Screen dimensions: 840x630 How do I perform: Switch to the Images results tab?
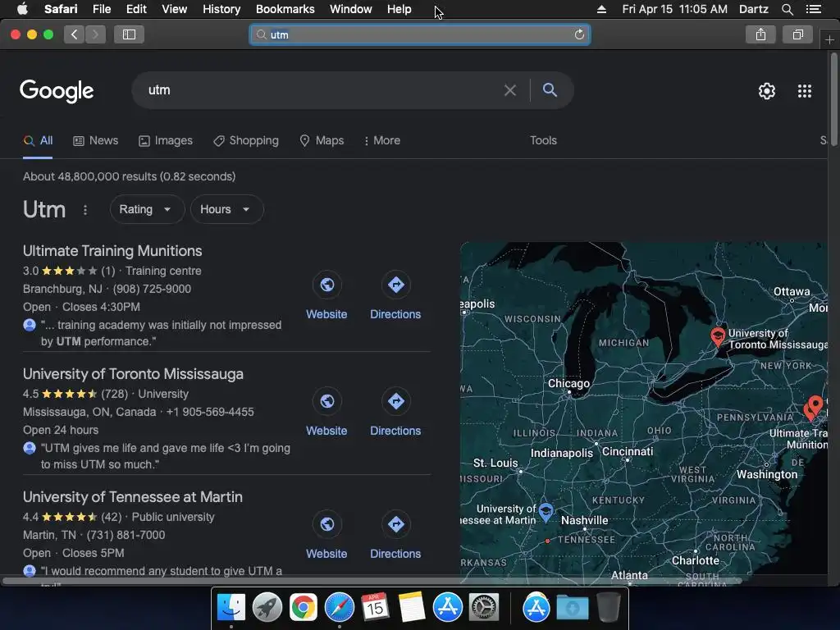point(166,140)
